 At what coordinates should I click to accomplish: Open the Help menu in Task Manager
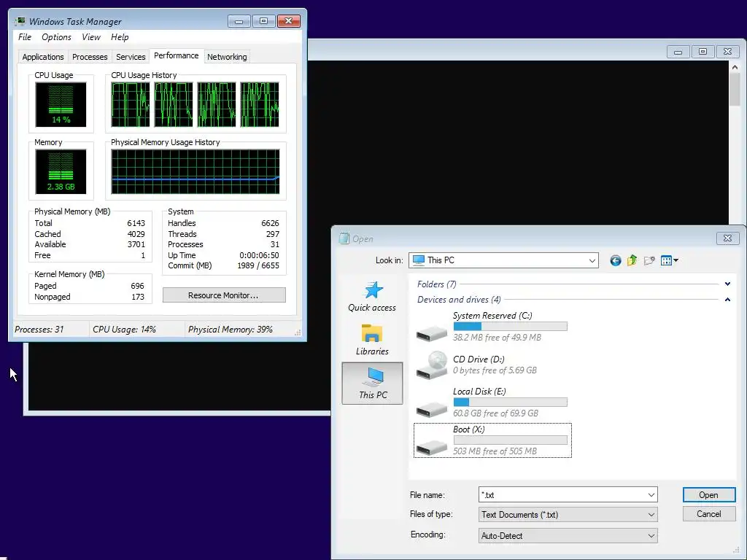pyautogui.click(x=120, y=37)
